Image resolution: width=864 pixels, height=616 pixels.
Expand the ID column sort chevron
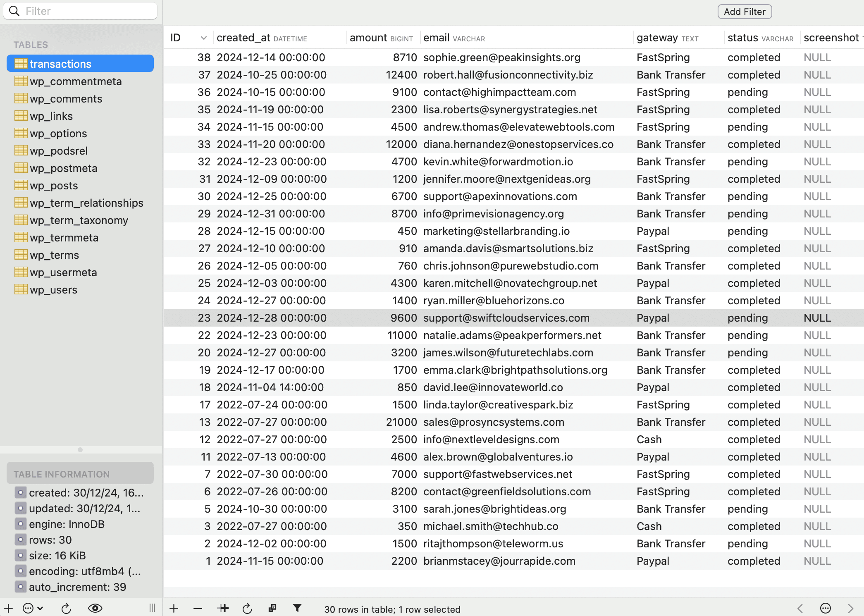(203, 38)
